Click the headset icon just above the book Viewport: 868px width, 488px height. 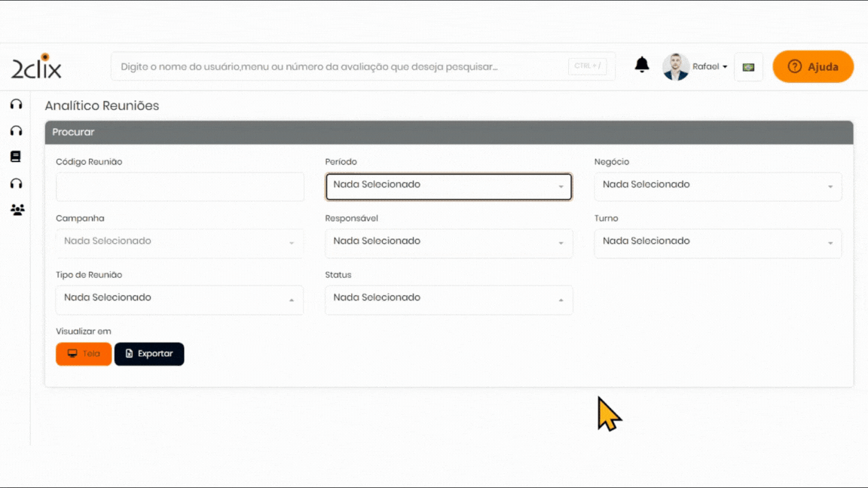pos(16,130)
